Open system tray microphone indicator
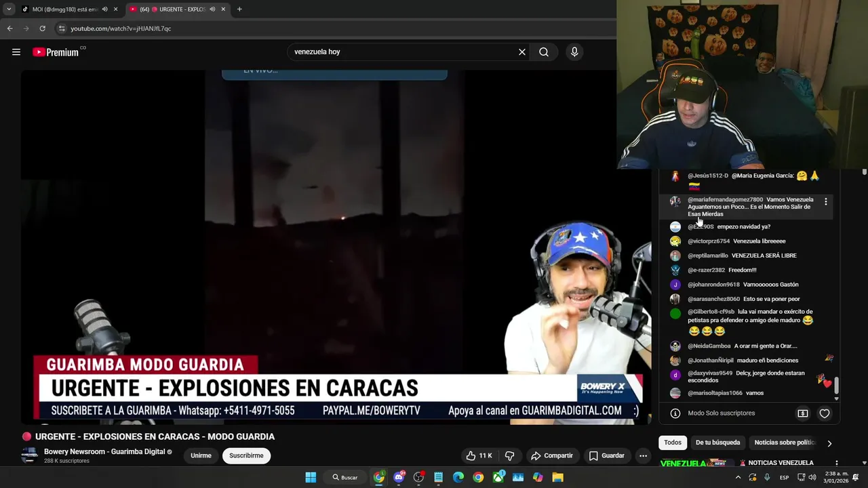Screen dimensions: 868x488 767,477
